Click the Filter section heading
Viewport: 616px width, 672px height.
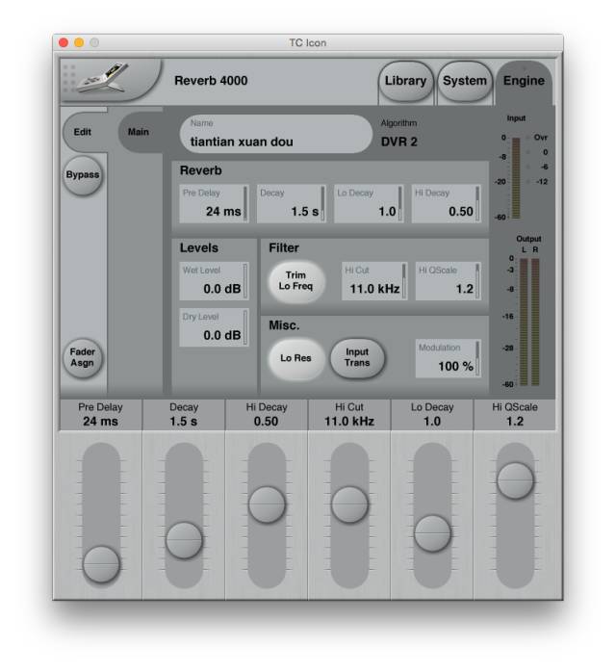tap(284, 247)
